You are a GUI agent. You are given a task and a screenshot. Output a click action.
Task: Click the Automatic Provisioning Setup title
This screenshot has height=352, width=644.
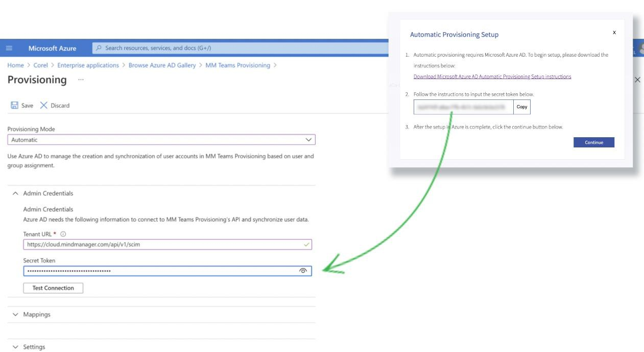click(x=455, y=35)
